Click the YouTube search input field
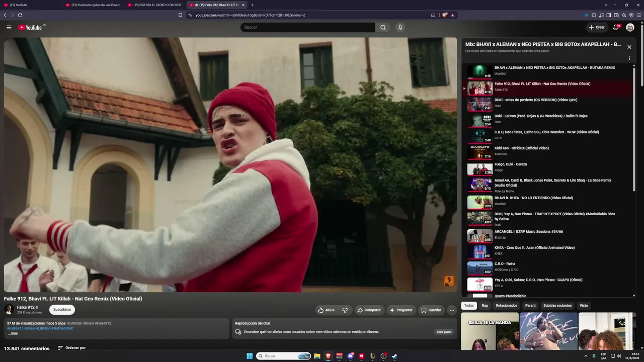Image resolution: width=644 pixels, height=362 pixels. click(308, 27)
